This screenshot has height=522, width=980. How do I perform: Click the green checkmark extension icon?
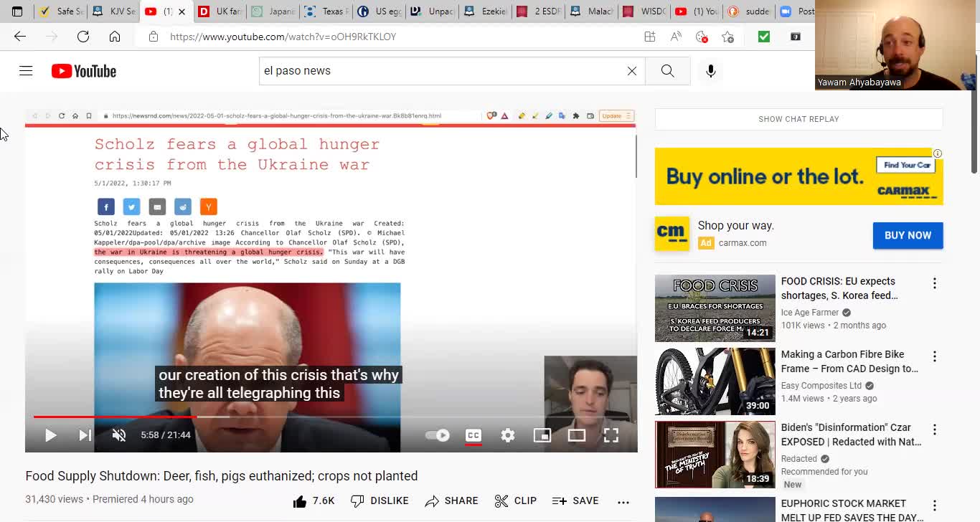(x=763, y=37)
